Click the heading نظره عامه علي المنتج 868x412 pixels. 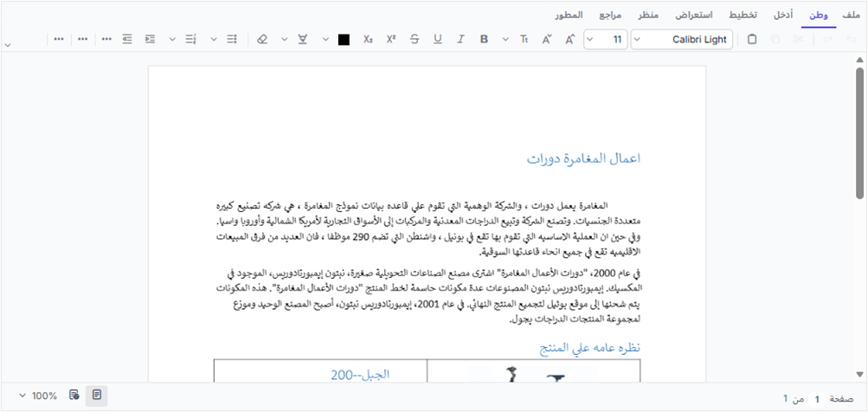(x=590, y=348)
